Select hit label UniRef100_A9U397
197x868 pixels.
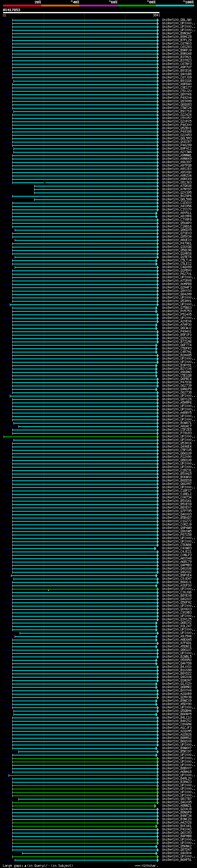click(177, 162)
